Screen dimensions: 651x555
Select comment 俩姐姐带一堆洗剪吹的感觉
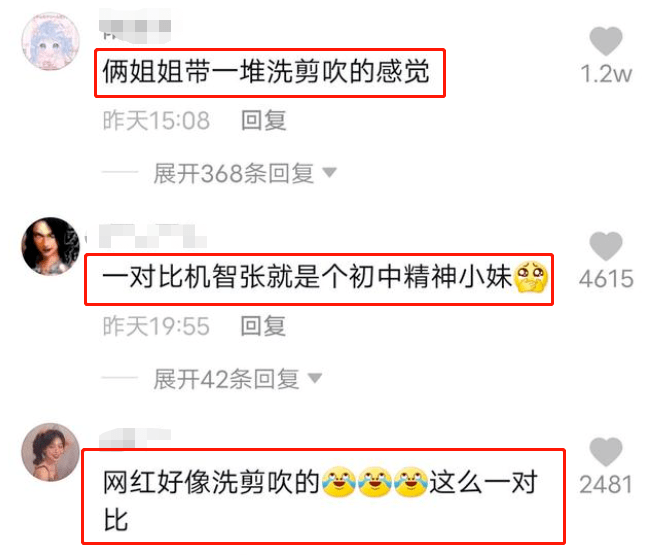pos(266,72)
